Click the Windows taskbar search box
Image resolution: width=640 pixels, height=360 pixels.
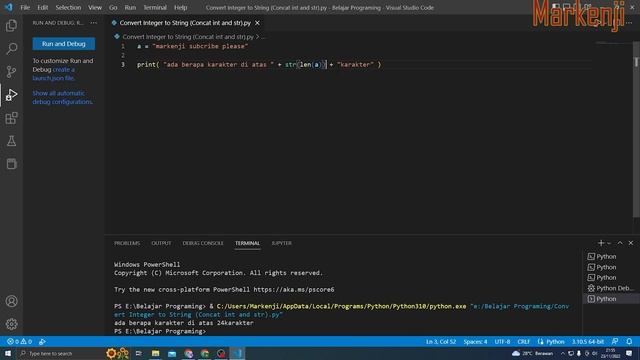click(60, 353)
